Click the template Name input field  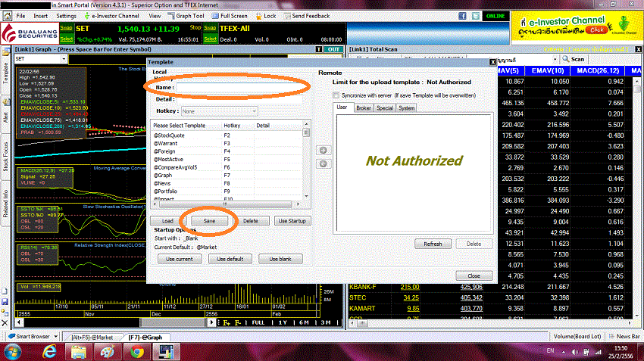coord(239,87)
